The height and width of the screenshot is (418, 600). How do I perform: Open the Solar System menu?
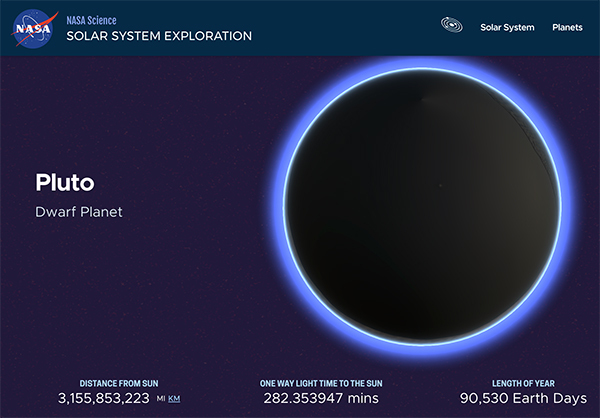(507, 28)
